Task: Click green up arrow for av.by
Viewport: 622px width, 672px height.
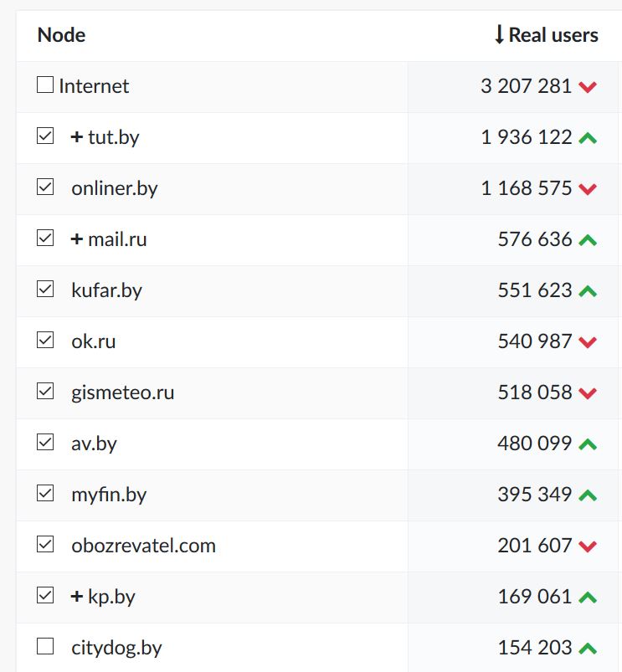Action: point(588,444)
